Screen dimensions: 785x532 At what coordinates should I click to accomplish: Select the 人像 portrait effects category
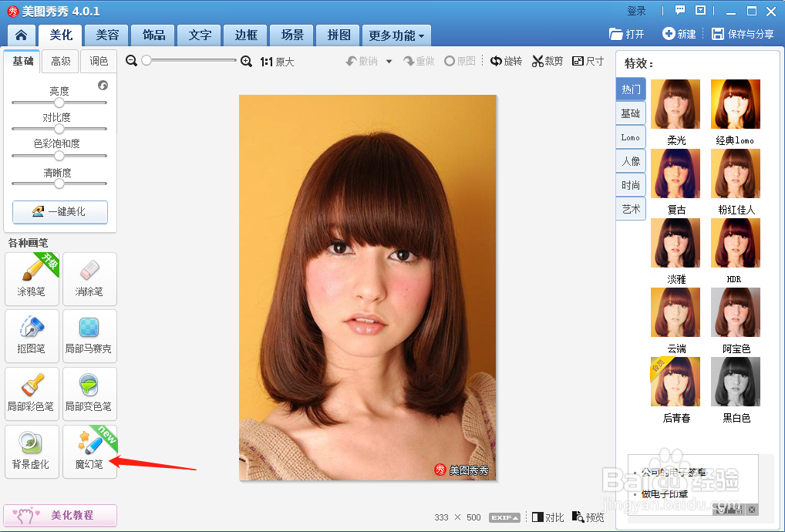point(631,161)
